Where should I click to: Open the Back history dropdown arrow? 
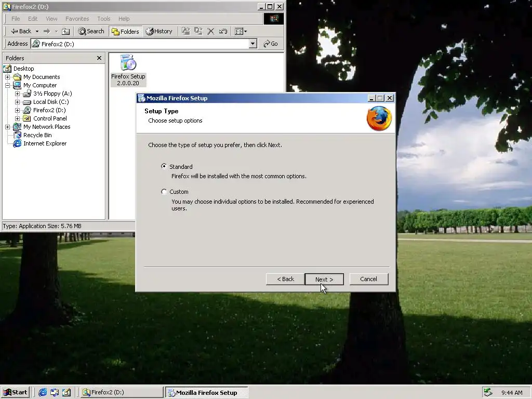pyautogui.click(x=37, y=31)
